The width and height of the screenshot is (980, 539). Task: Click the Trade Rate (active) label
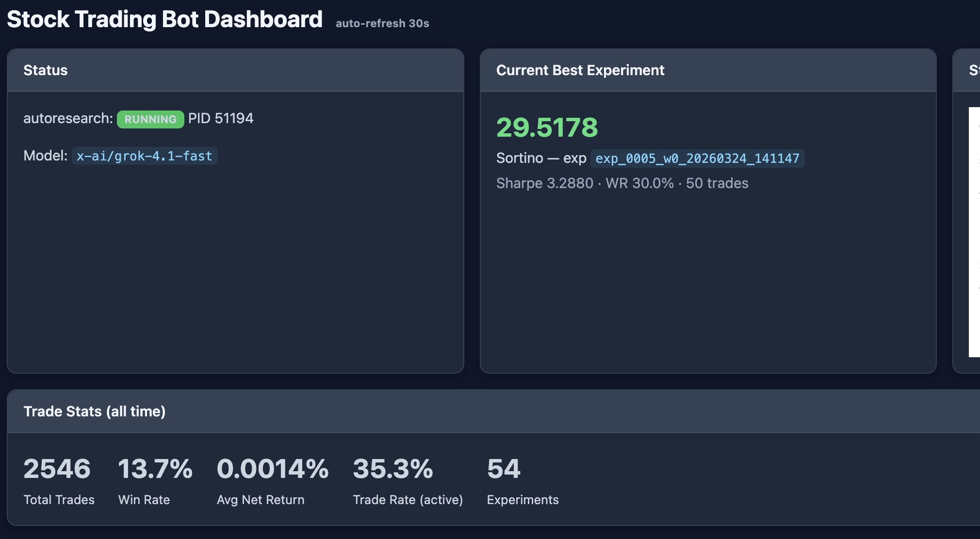(408, 500)
